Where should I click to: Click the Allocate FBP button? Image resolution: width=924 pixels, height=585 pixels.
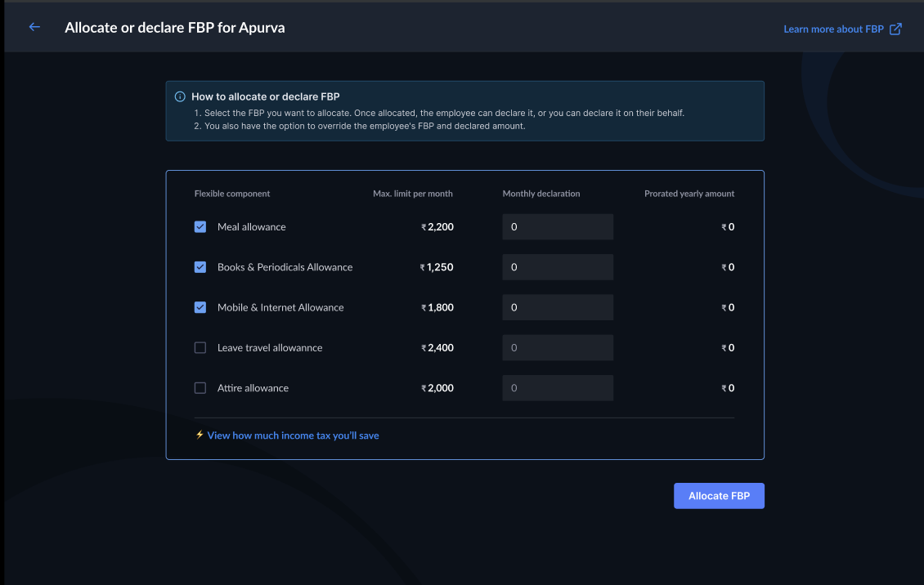click(x=719, y=496)
